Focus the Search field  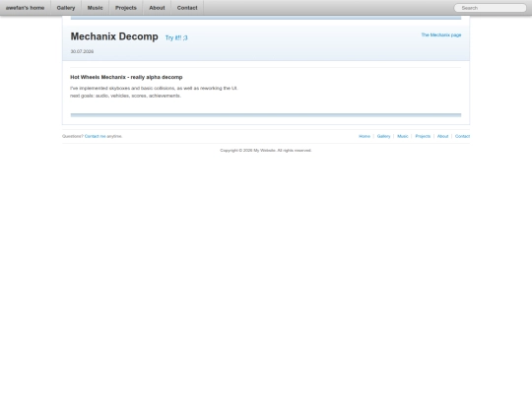pos(490,8)
